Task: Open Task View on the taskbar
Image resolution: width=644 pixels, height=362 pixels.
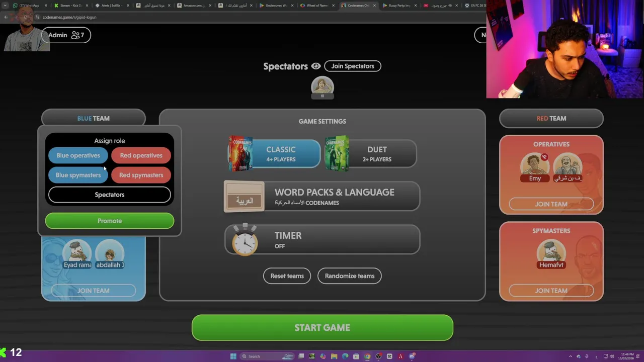Action: (x=301, y=356)
